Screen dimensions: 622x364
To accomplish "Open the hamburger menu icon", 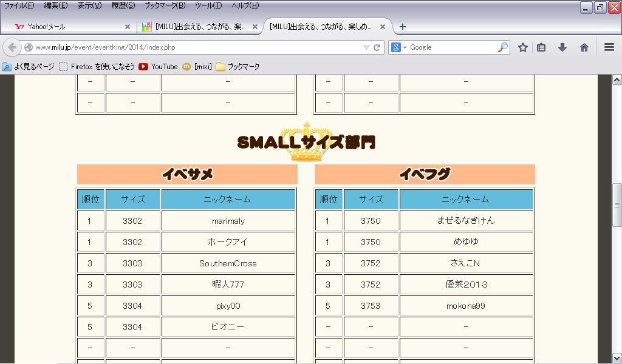I will click(609, 47).
